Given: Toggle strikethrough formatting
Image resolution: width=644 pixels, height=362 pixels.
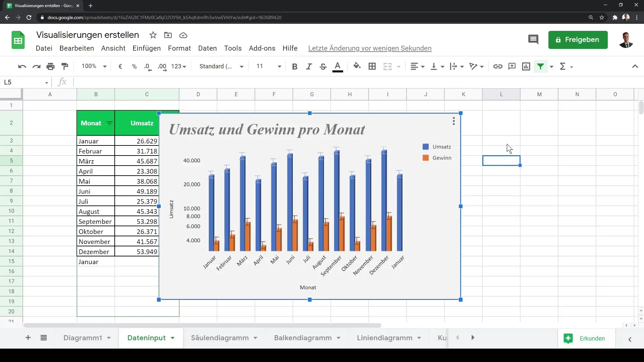Looking at the screenshot, I should pos(323,66).
